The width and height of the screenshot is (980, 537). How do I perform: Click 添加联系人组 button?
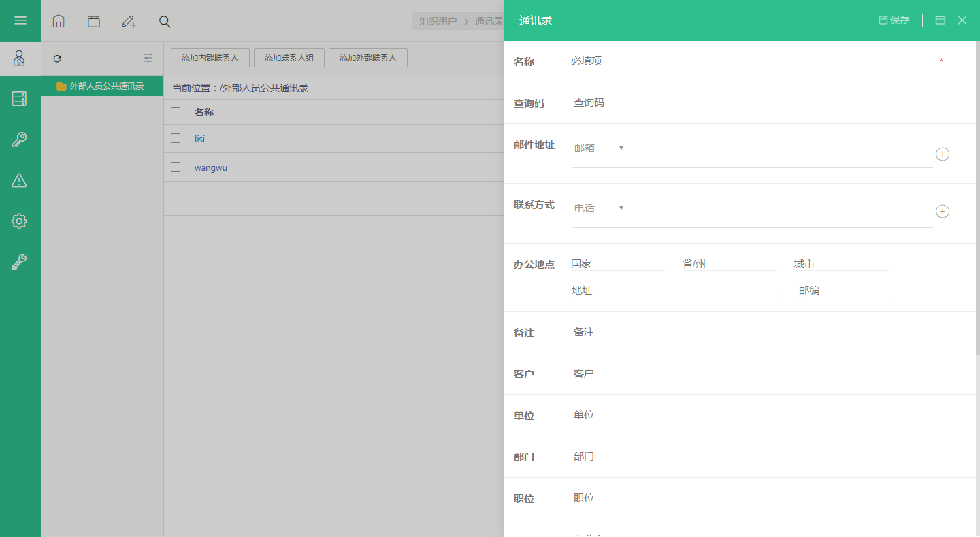(289, 58)
